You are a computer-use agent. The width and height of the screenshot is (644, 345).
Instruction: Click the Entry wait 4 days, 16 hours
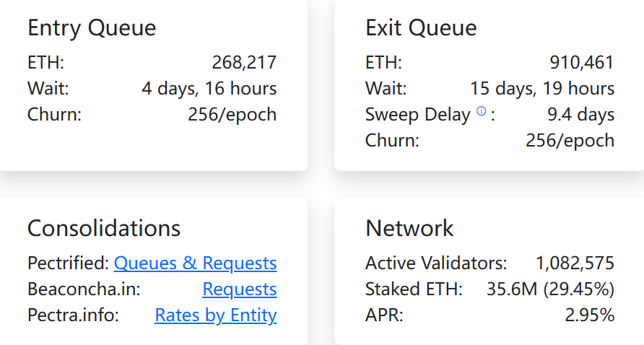(x=209, y=88)
